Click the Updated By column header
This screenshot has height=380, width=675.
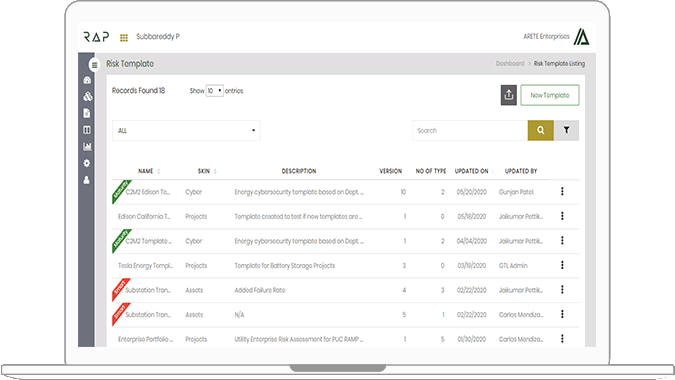[521, 171]
